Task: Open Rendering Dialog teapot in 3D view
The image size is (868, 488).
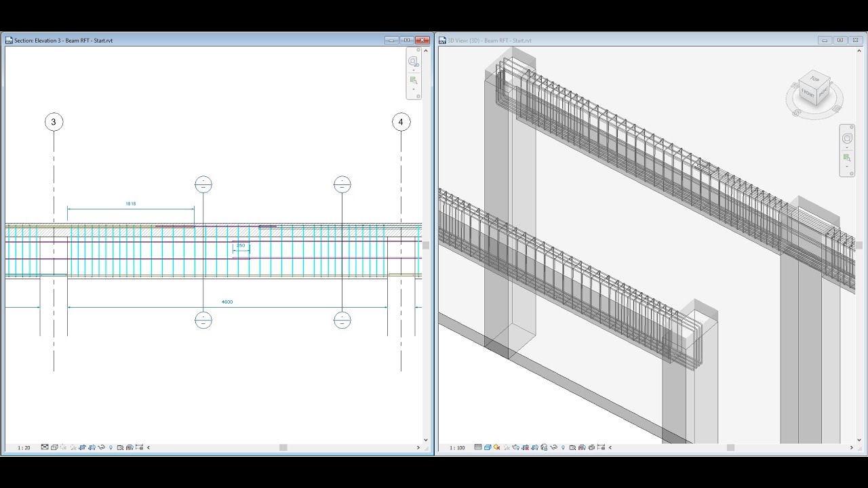Action: [x=515, y=447]
